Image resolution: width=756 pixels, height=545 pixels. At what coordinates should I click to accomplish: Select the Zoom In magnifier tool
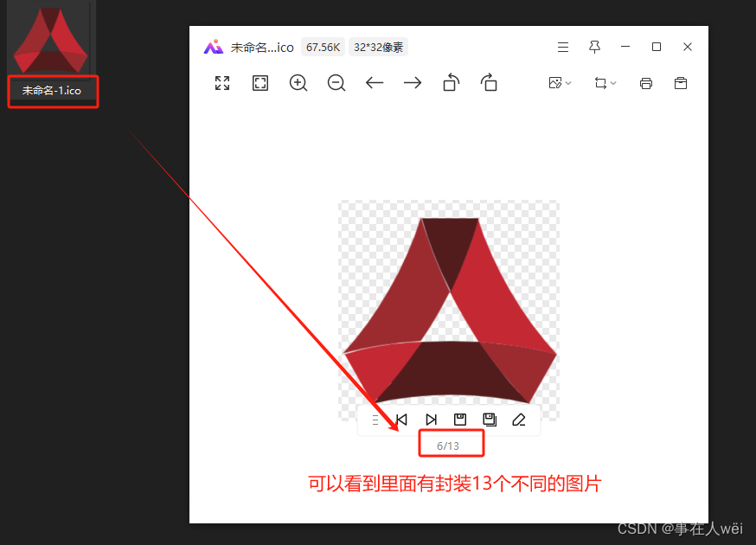pos(298,82)
